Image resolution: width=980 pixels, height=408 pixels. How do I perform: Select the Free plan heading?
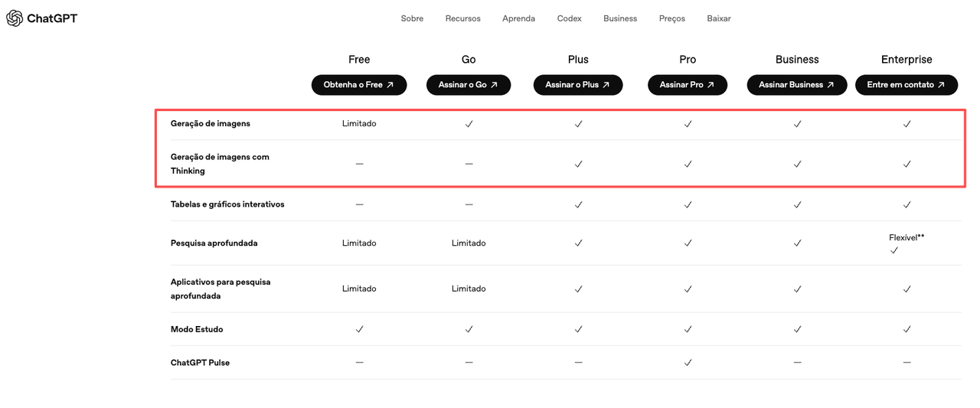[359, 60]
